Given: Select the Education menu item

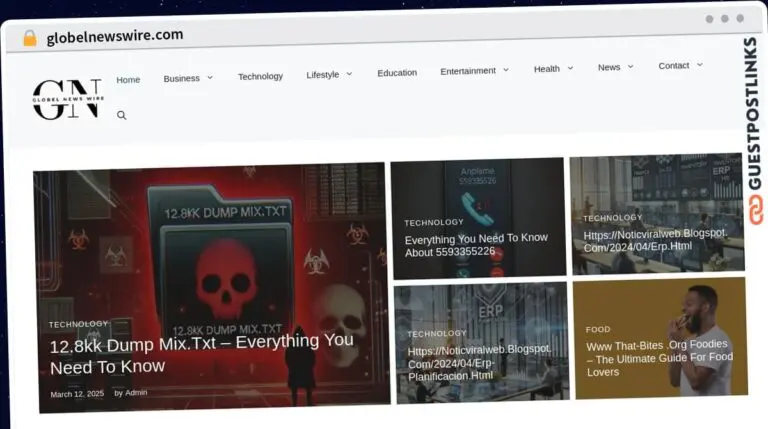Looking at the screenshot, I should click(x=397, y=72).
